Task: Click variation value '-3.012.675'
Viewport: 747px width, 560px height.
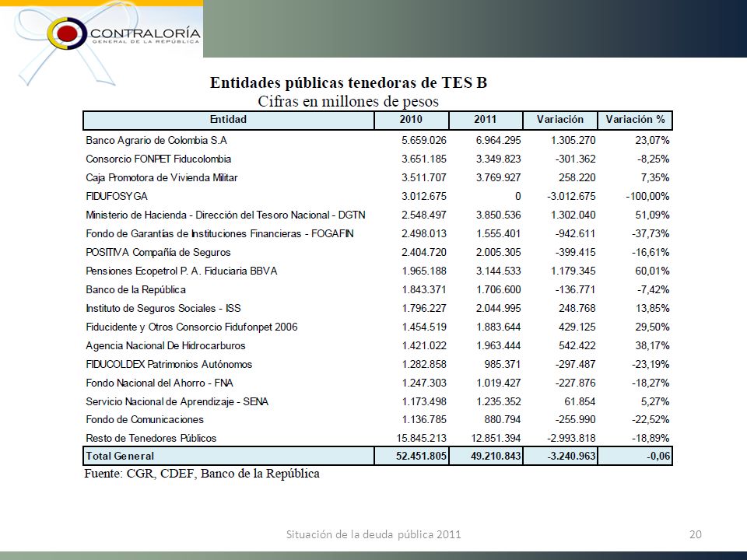Action: (571, 196)
